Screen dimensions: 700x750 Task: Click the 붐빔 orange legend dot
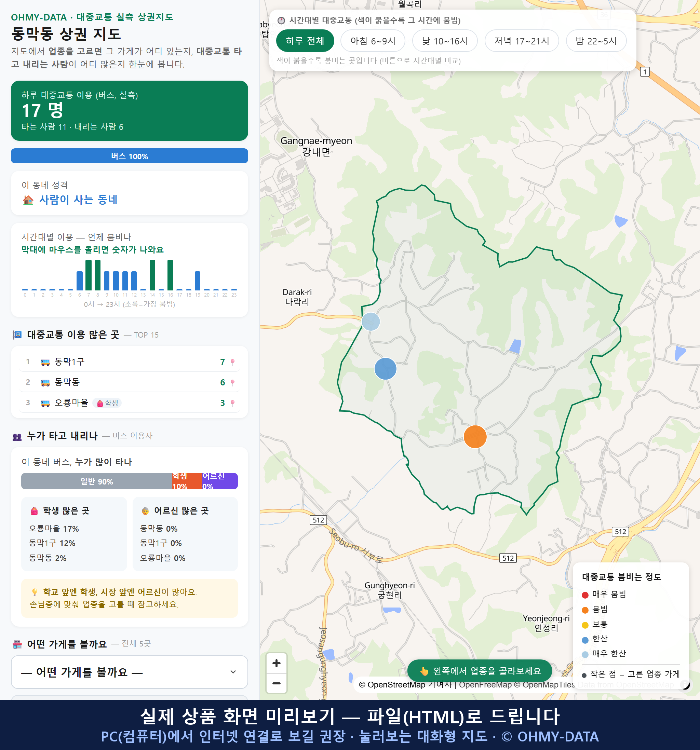point(585,610)
